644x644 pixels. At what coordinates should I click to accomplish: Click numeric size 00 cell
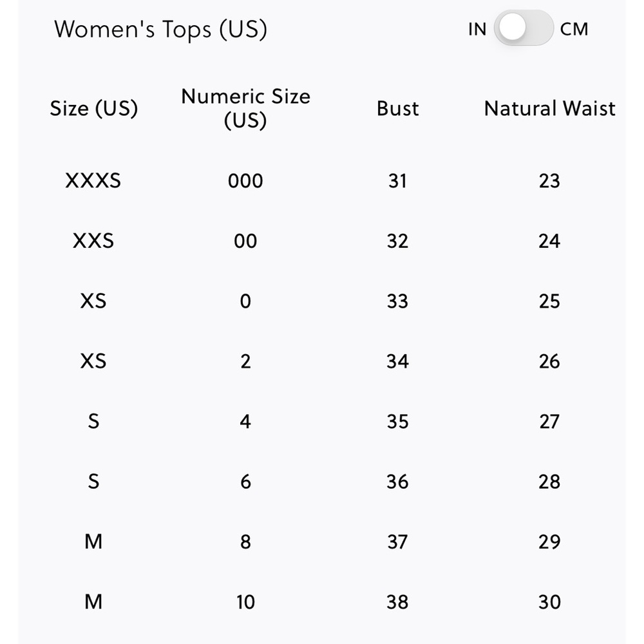[245, 241]
